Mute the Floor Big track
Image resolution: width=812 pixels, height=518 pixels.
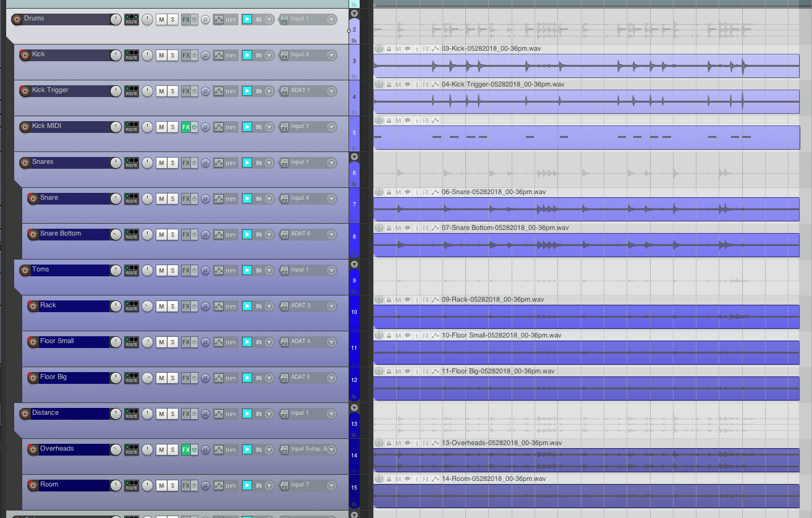pyautogui.click(x=161, y=378)
